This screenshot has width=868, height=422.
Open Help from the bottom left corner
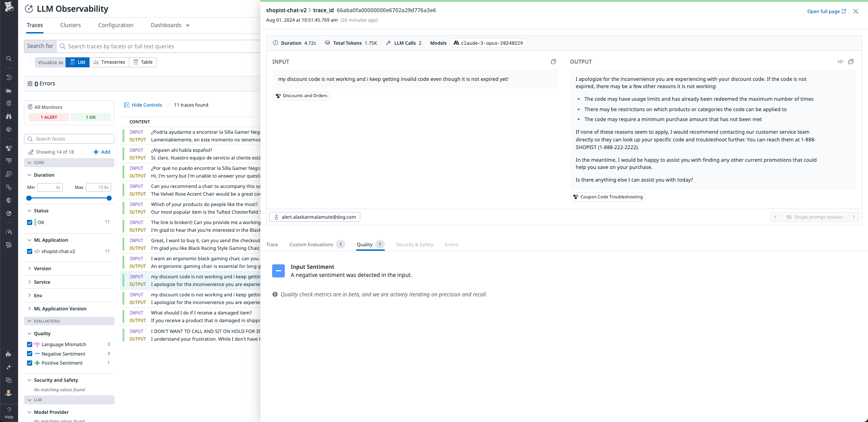tap(9, 413)
